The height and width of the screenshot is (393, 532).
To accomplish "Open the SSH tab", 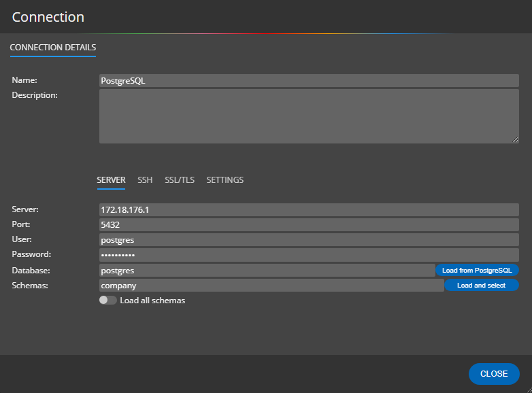I will [145, 180].
